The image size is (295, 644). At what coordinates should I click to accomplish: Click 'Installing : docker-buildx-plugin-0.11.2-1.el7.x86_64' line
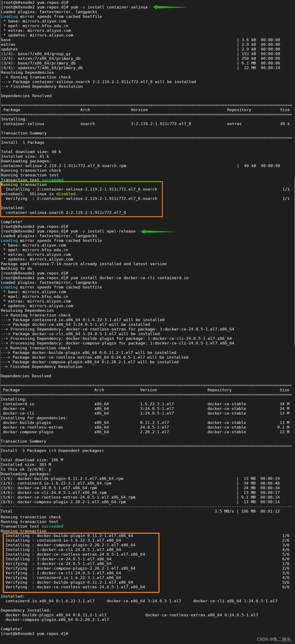(69, 536)
